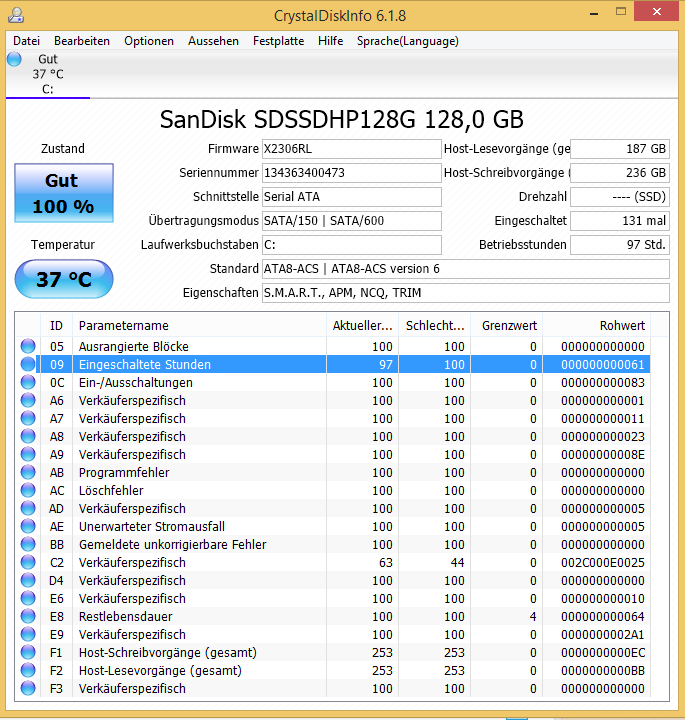
Task: Click the status orb for ID BB row
Action: point(28,544)
